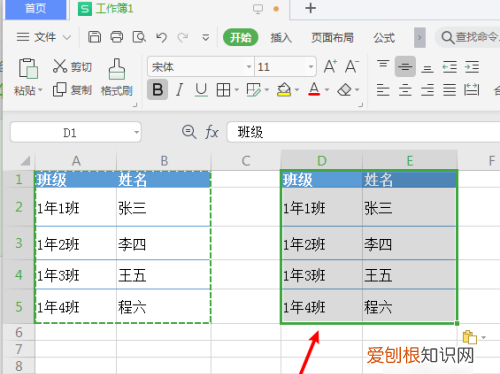Click the monitor display icon in tab bar
Screen dimensions: 500x374
point(258,9)
